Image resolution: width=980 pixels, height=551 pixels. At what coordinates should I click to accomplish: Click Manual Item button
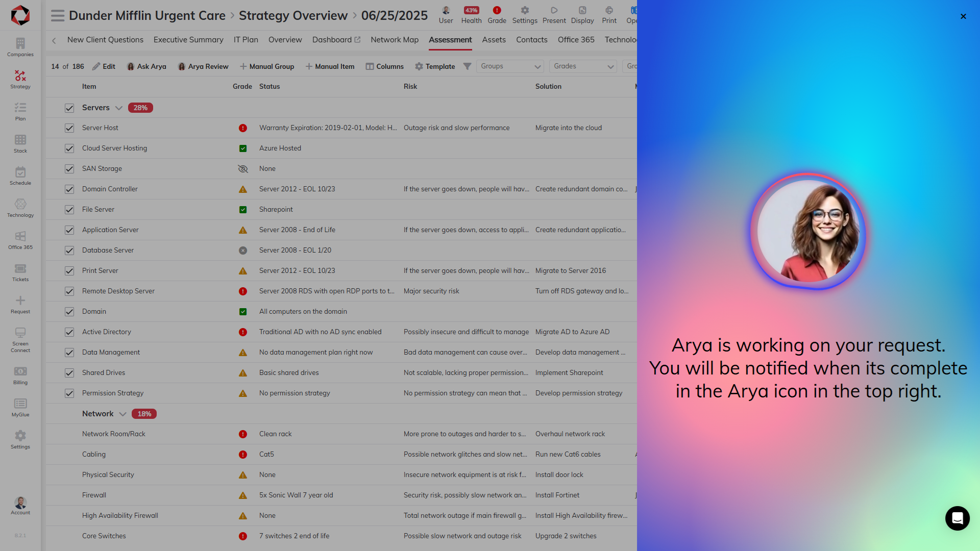[330, 66]
